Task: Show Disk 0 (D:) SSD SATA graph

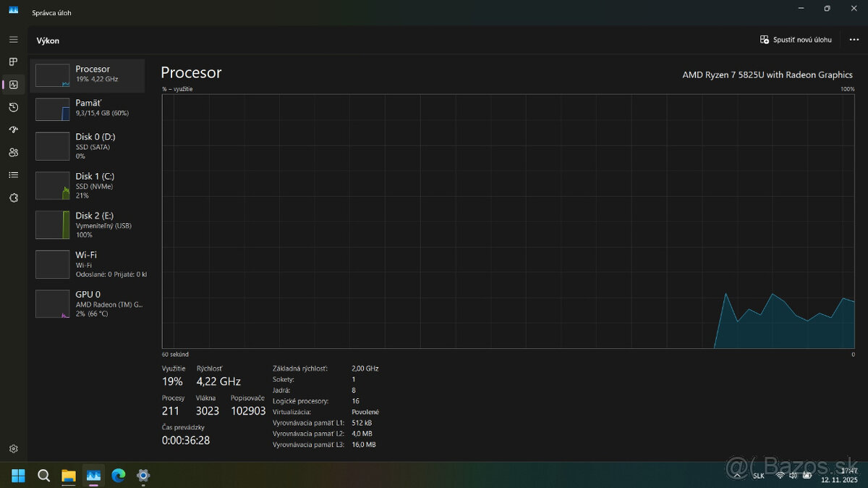Action: pos(88,146)
